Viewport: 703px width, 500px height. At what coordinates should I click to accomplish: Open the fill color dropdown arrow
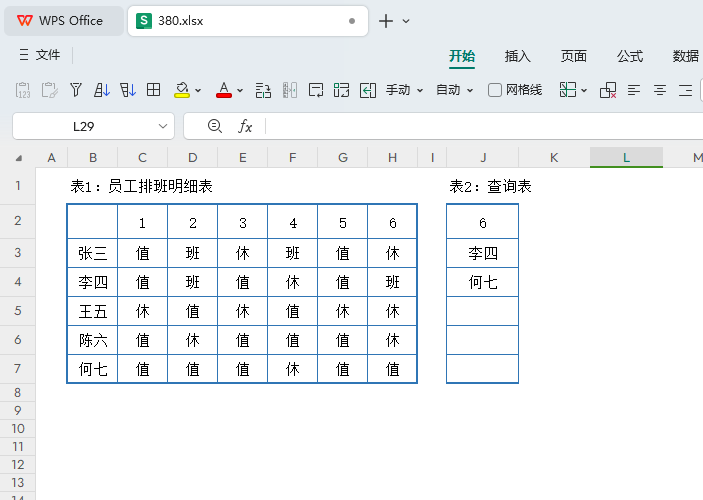tap(198, 91)
